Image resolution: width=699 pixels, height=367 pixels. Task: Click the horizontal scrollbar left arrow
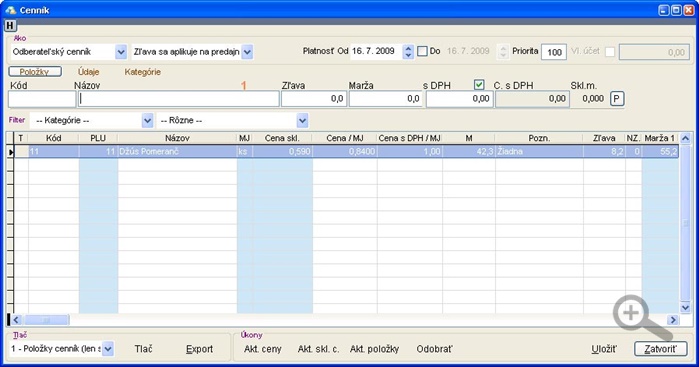coord(16,320)
